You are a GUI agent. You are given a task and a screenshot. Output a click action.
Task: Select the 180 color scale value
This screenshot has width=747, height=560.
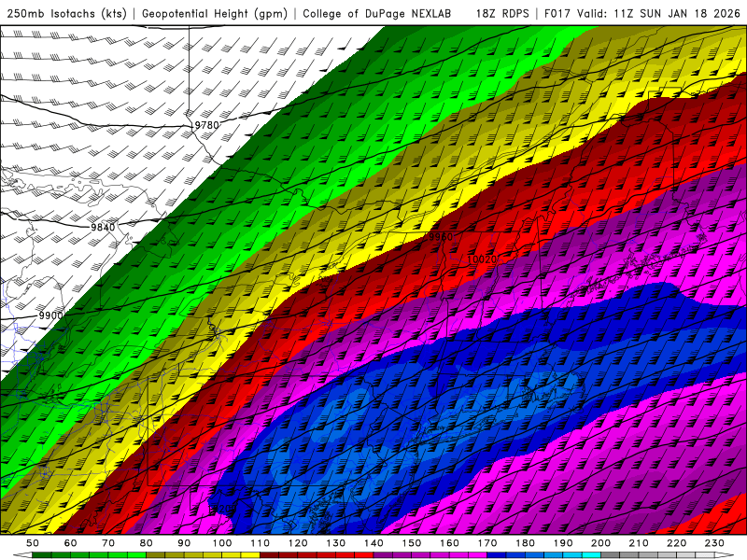pyautogui.click(x=525, y=543)
